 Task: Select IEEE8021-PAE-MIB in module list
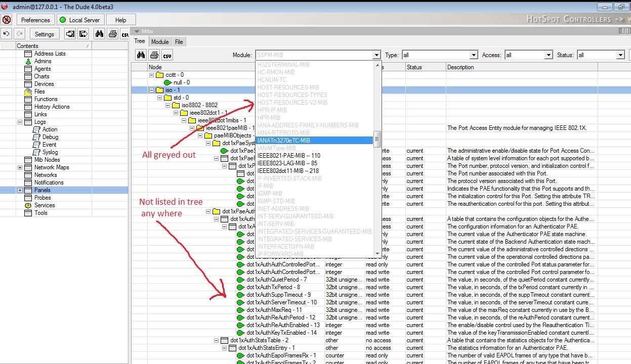click(289, 156)
